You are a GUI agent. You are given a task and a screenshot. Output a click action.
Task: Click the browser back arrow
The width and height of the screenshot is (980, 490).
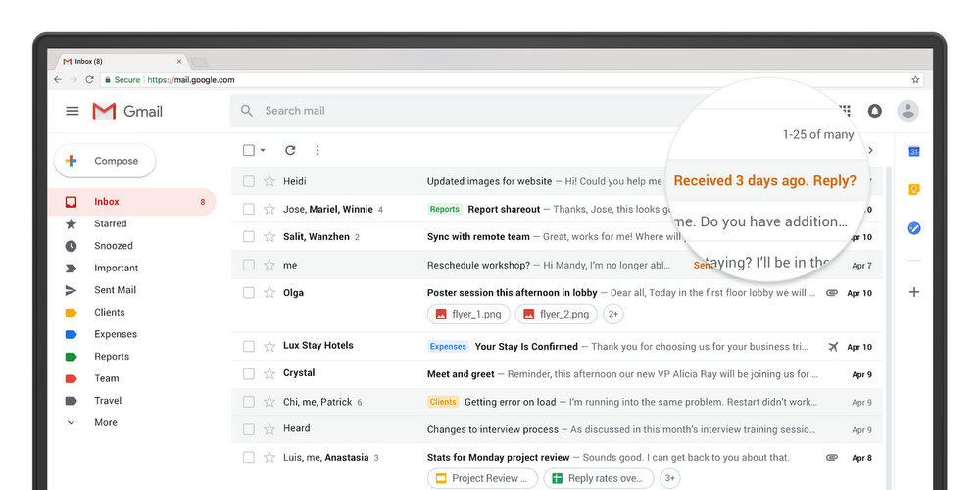coord(58,80)
